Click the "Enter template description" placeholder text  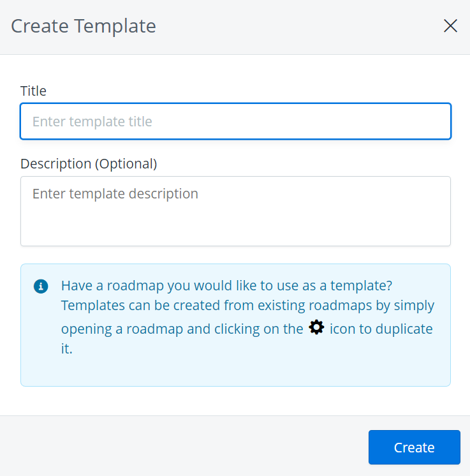pyautogui.click(x=115, y=193)
